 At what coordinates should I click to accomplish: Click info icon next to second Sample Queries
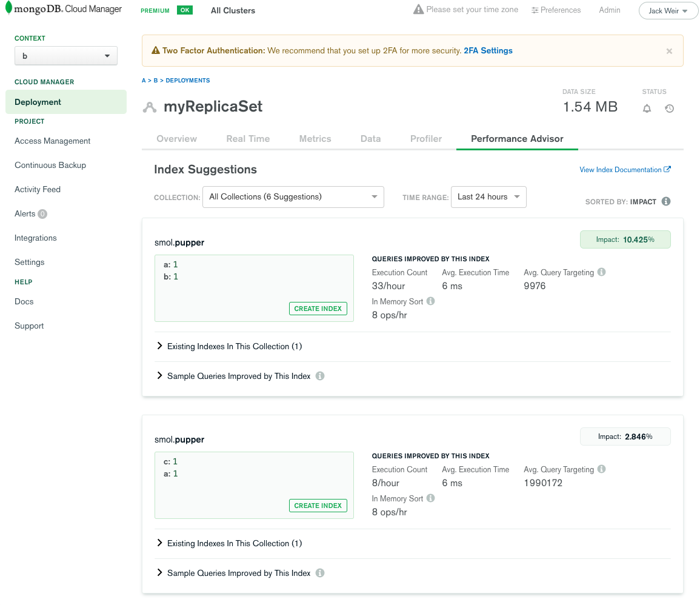pos(320,573)
